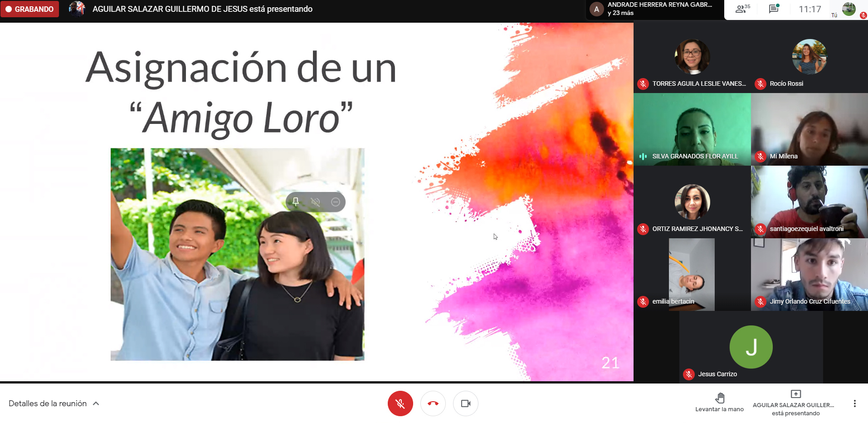
Task: Click muted mic icon beside emilia bertacin
Action: coord(643,301)
